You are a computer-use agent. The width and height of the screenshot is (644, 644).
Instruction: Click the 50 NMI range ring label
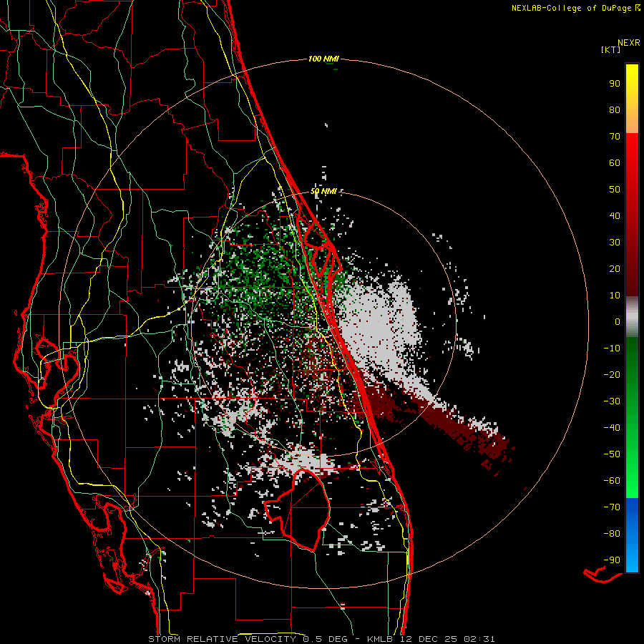click(x=323, y=191)
